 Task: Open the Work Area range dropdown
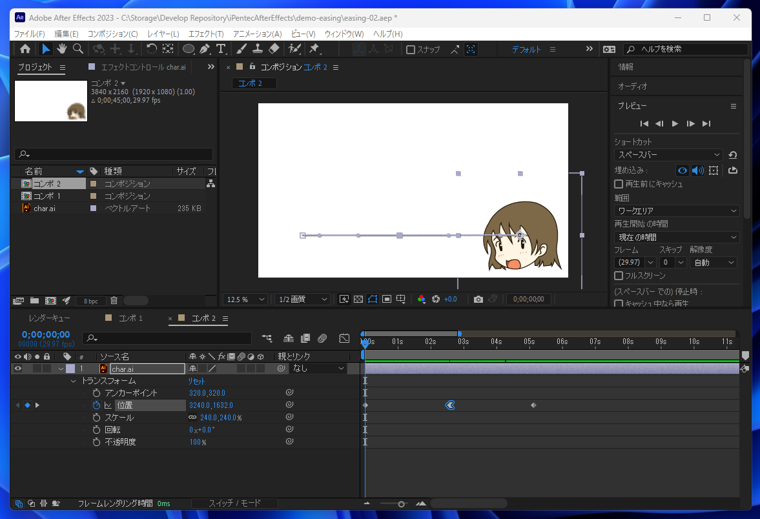pyautogui.click(x=677, y=211)
